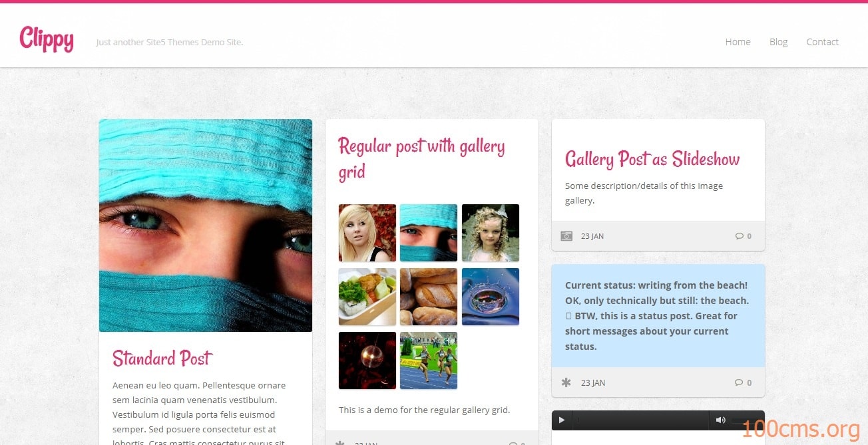Click the asterisk icon under status post
868x445 pixels.
566,382
